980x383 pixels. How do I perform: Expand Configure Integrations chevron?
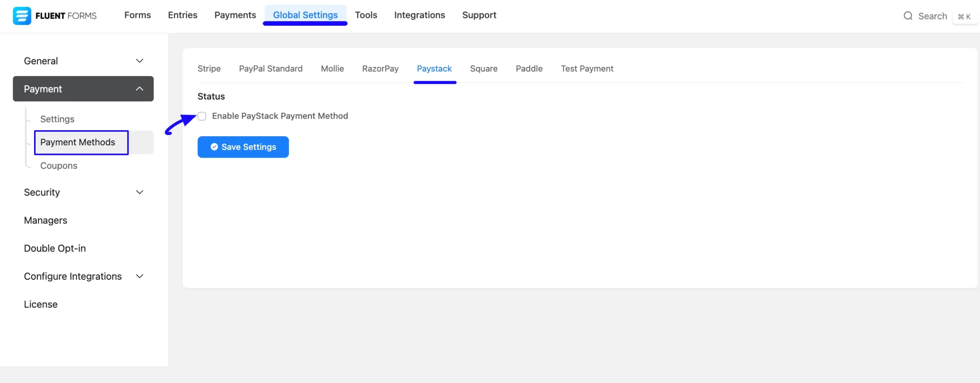(140, 276)
